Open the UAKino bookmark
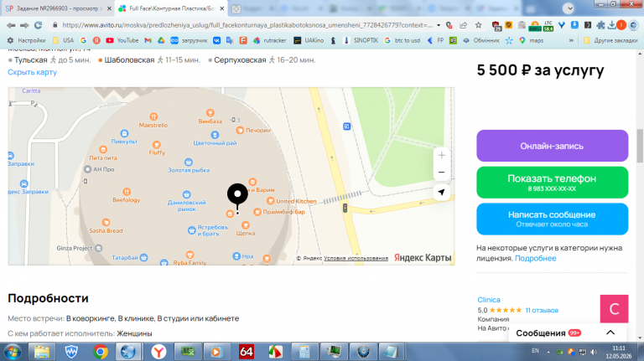 309,40
